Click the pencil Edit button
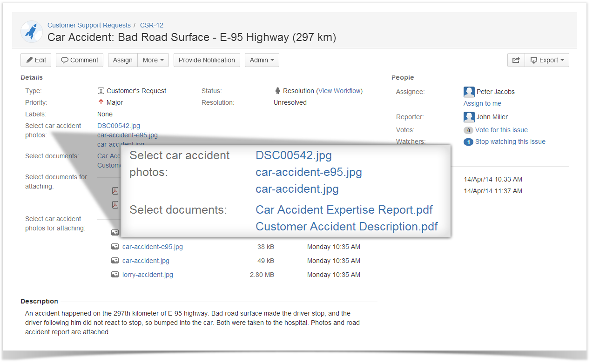593x364 pixels. (36, 60)
